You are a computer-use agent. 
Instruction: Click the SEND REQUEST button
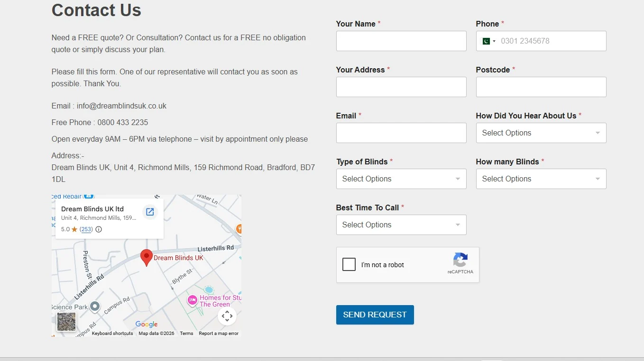(x=375, y=315)
